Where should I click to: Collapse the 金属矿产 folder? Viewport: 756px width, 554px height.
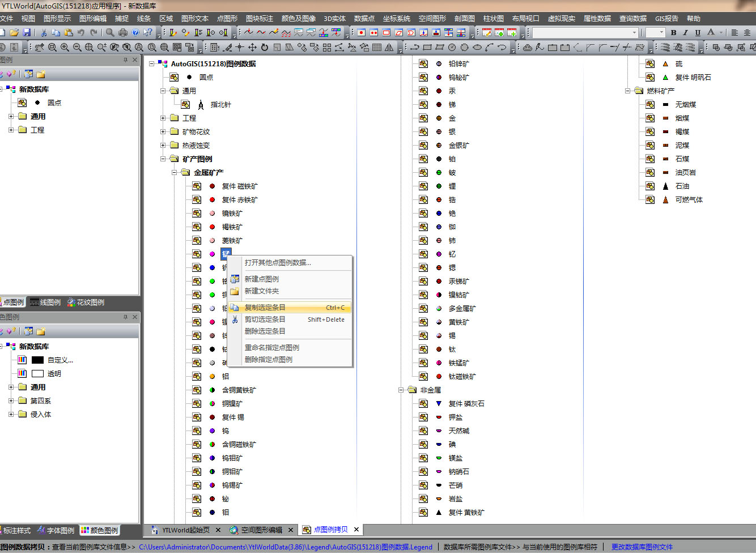(x=175, y=172)
